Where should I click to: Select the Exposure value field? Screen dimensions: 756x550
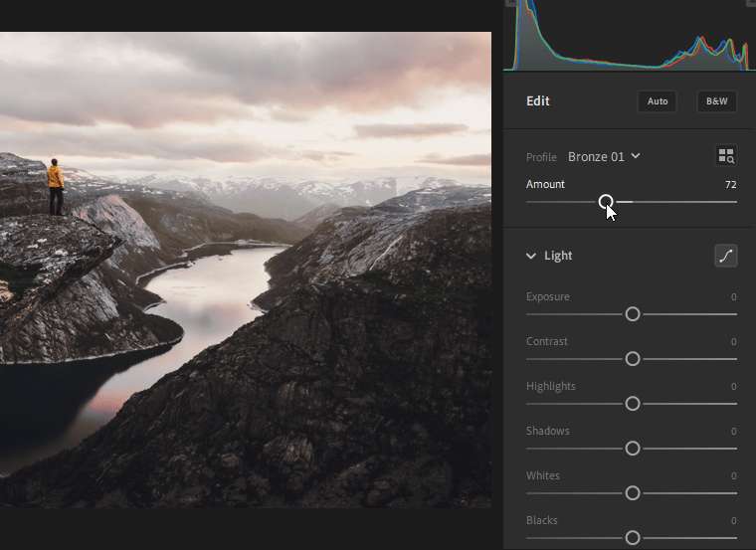click(733, 296)
